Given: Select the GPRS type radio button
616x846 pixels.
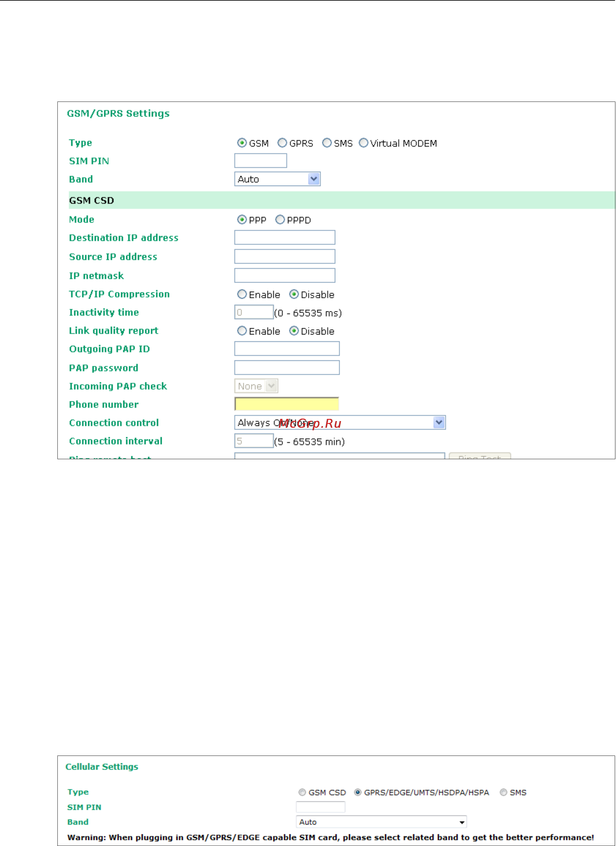Looking at the screenshot, I should 282,143.
